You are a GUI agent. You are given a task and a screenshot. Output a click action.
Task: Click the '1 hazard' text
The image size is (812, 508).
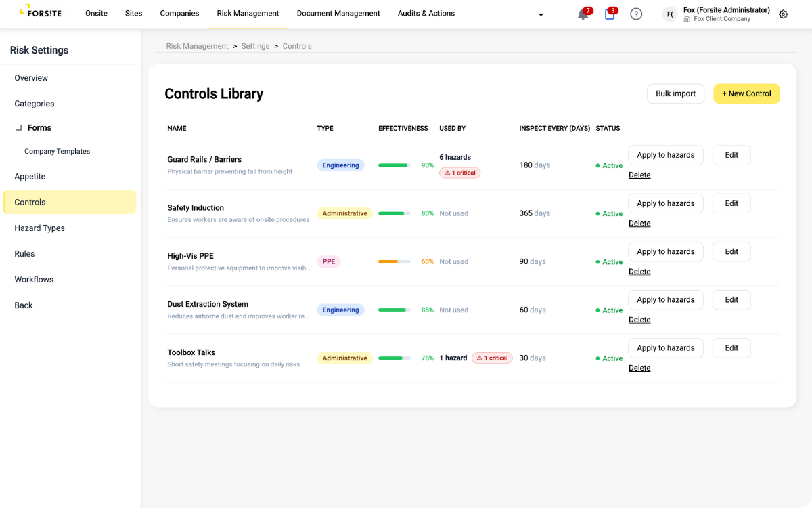pos(453,358)
